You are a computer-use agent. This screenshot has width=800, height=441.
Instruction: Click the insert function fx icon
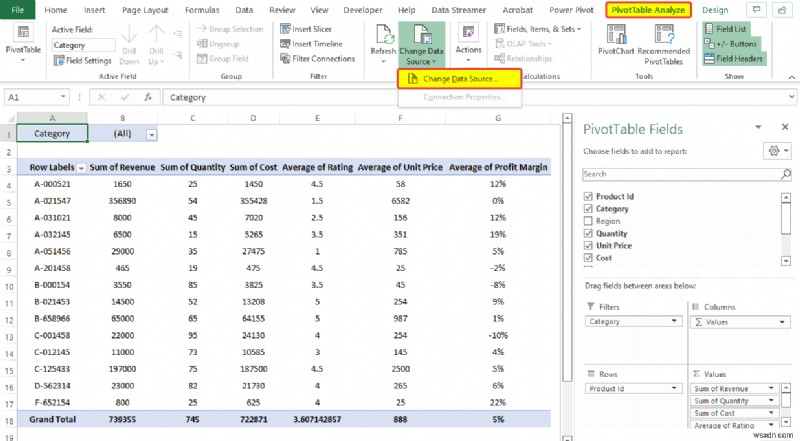coord(148,97)
